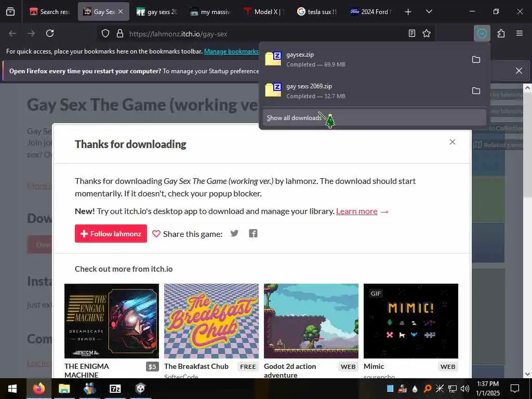Image resolution: width=532 pixels, height=399 pixels.
Task: Switch to the "2024 Ford" tab
Action: click(371, 12)
